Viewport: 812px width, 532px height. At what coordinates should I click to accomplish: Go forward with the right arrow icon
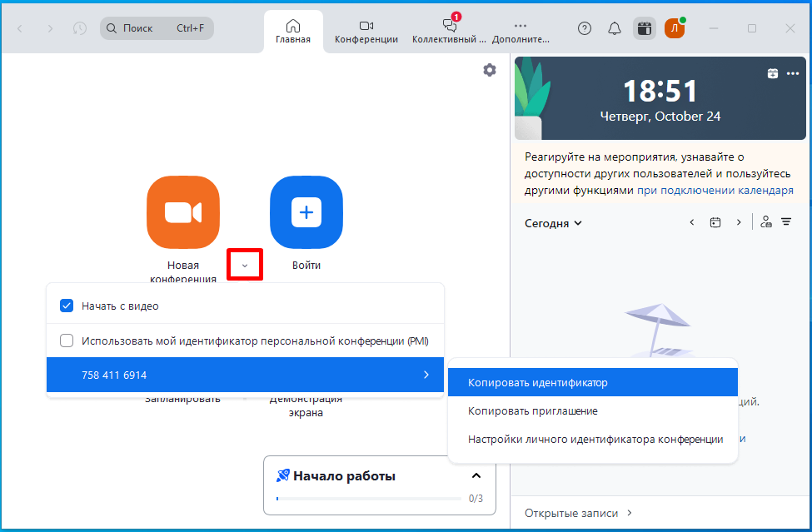click(x=50, y=28)
